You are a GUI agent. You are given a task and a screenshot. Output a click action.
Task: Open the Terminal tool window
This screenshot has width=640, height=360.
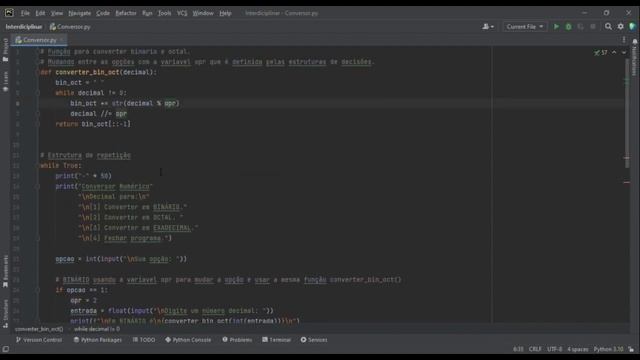tap(277, 340)
